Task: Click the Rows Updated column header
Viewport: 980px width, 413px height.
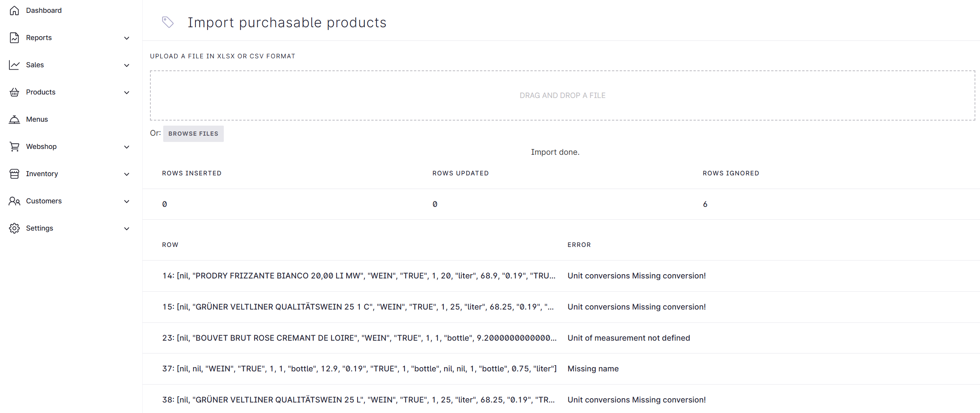Action: 460,173
